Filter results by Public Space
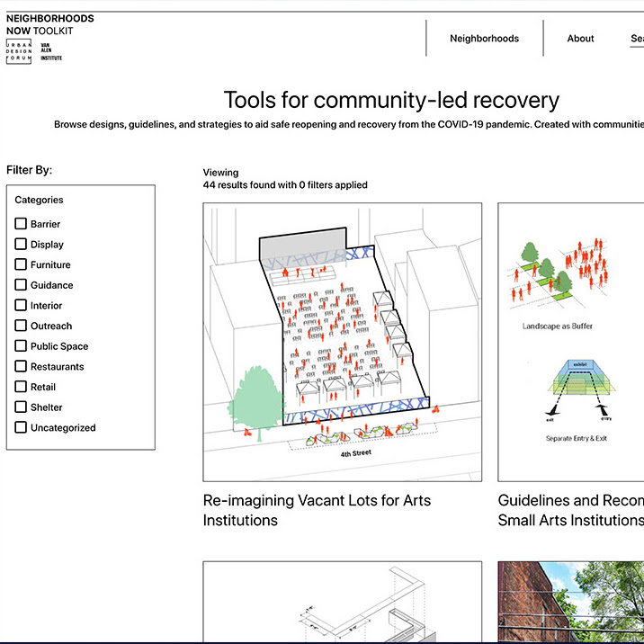 (x=21, y=346)
